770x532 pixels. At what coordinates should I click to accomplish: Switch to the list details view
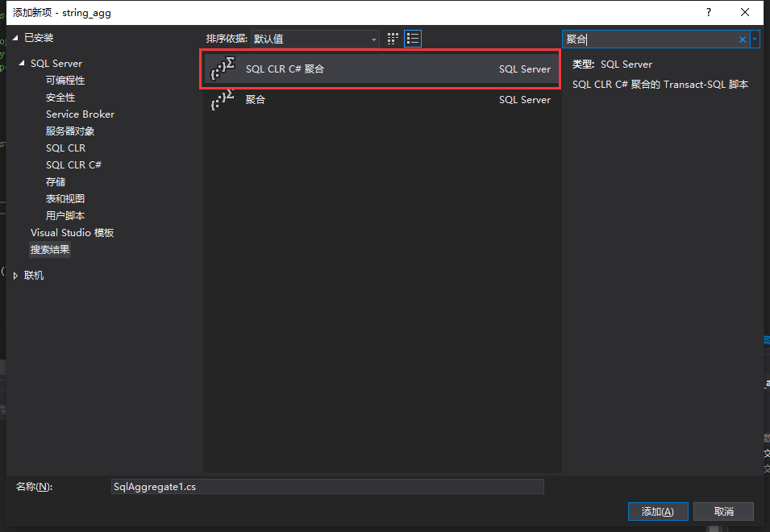tap(413, 39)
